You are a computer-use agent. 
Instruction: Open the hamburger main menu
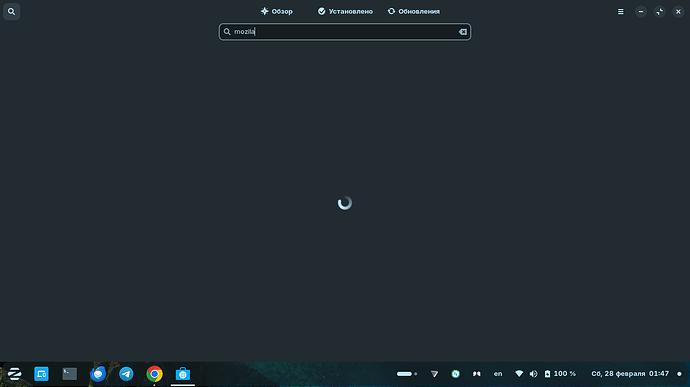tap(620, 11)
